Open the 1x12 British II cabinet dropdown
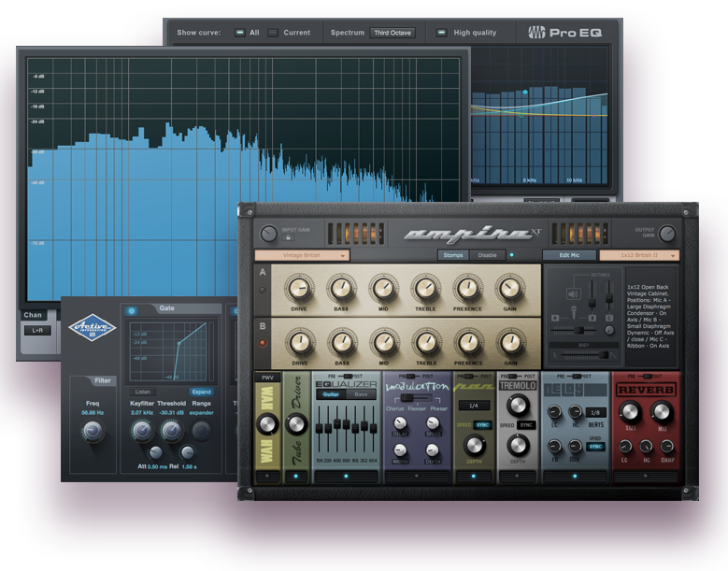Image resolution: width=728 pixels, height=571 pixels. pos(639,255)
